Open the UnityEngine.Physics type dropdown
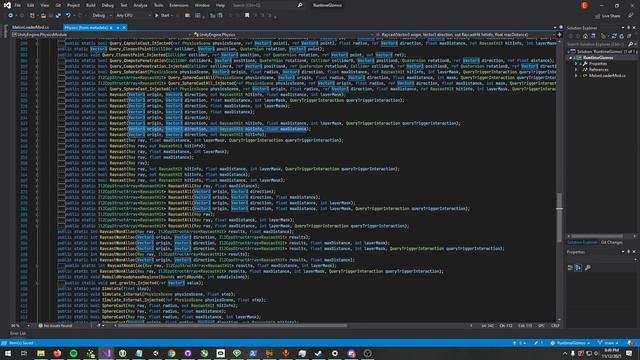Viewport: 640px width, 360px height. click(x=282, y=35)
